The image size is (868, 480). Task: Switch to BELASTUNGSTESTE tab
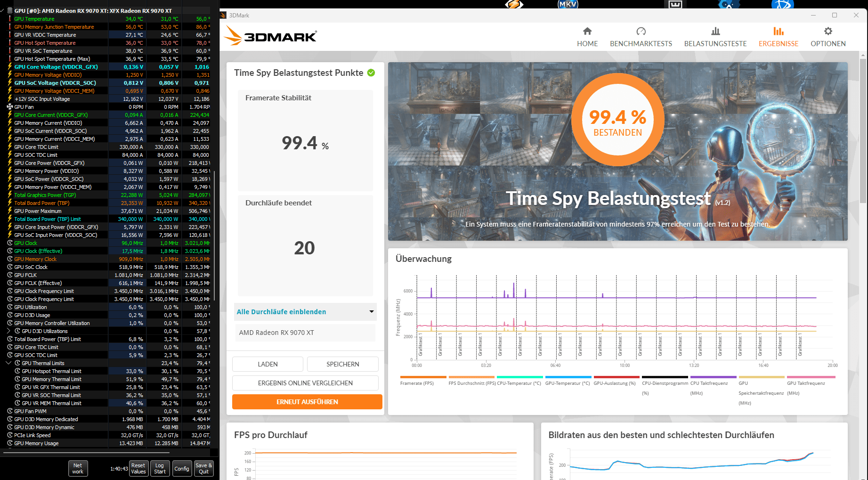click(x=715, y=43)
